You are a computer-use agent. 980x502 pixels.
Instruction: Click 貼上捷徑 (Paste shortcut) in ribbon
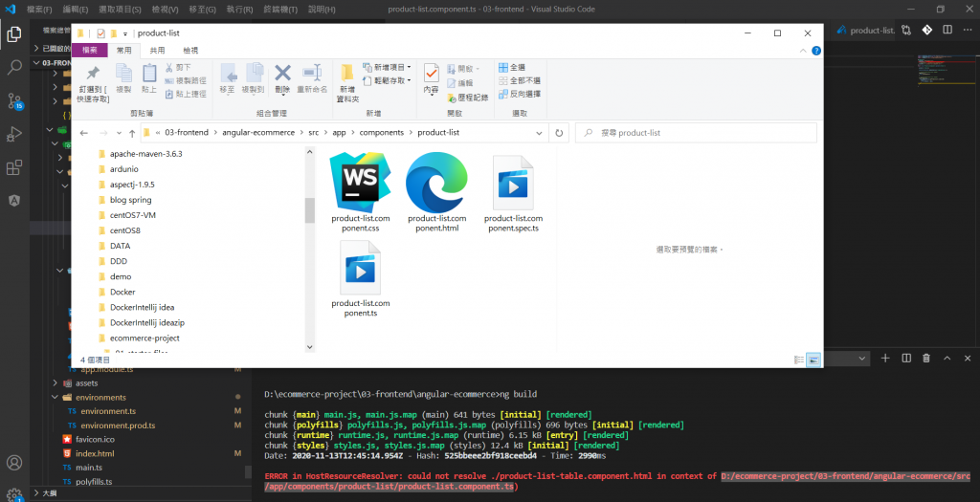click(185, 94)
